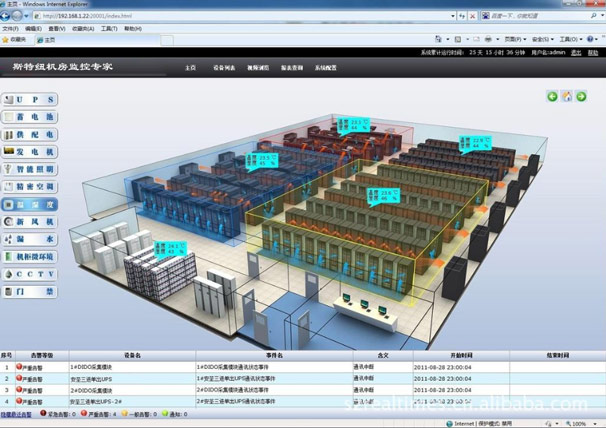Select the 精密空调 precision air conditioning item
606x428 pixels.
[30, 186]
